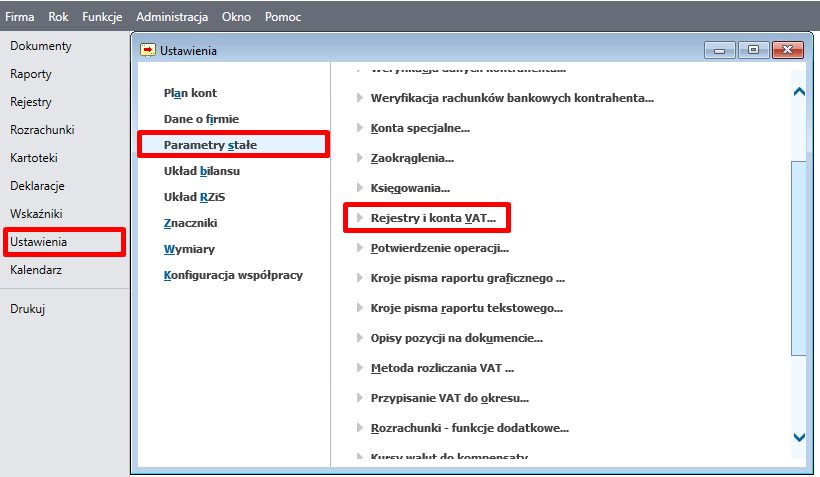Open the Okno menu
The width and height of the screenshot is (820, 477).
coord(236,17)
